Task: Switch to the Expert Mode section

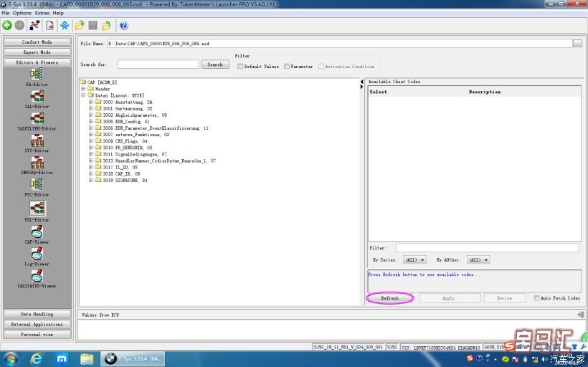Action: (37, 52)
